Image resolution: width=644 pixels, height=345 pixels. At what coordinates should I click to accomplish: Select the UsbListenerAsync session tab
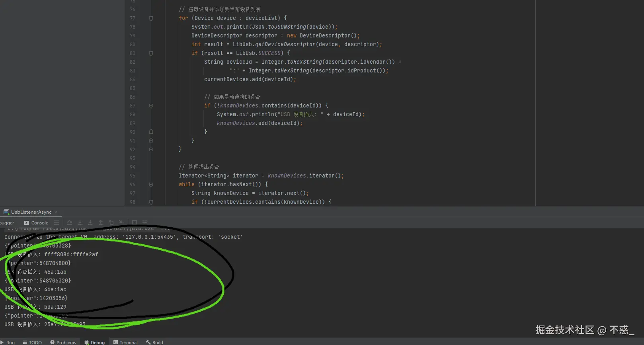tap(31, 212)
